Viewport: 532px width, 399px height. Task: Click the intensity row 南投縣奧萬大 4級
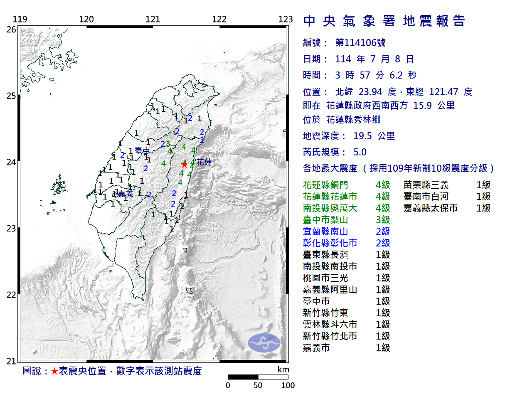347,208
